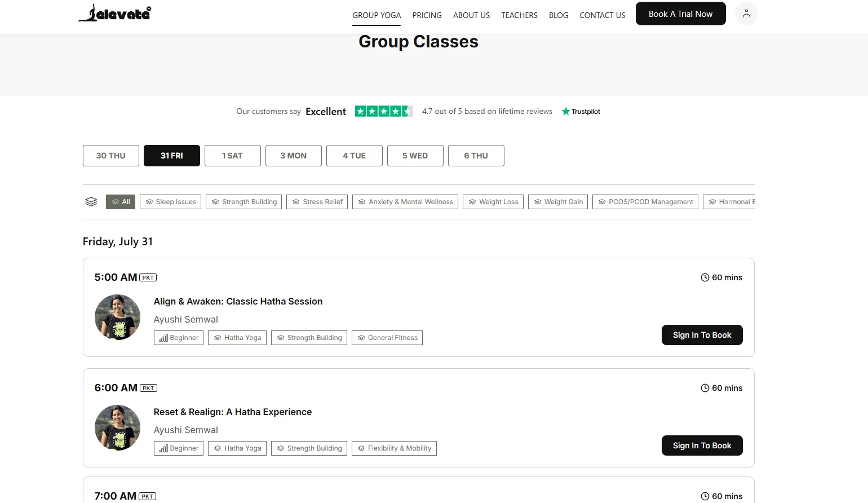This screenshot has height=503, width=868.
Task: Click the PKT timezone badge next to 6:00 AM
Action: 148,388
